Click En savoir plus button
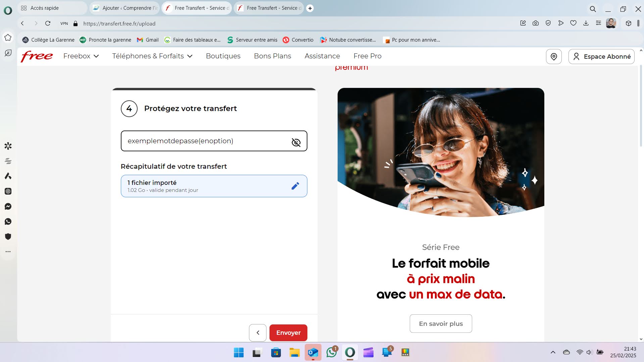 [x=440, y=323]
